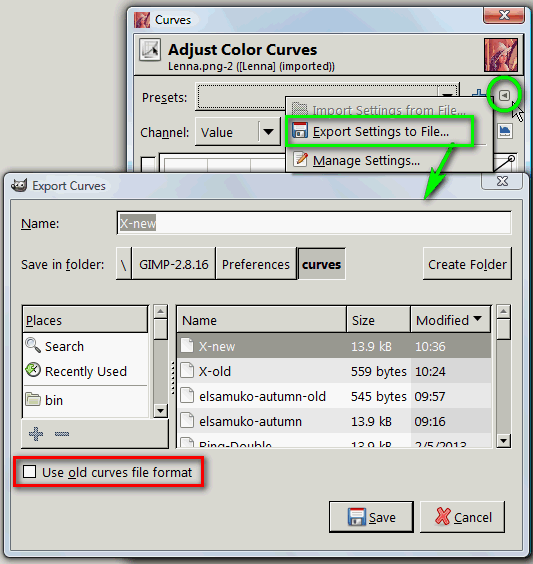This screenshot has height=564, width=533.
Task: Click file icon of X-new row
Action: tap(187, 346)
